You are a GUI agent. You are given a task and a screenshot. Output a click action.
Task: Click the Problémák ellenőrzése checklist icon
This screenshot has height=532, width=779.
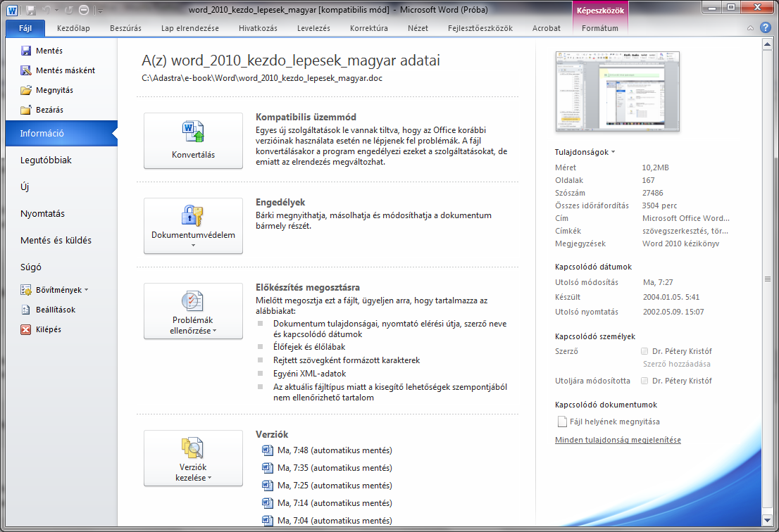[x=193, y=300]
